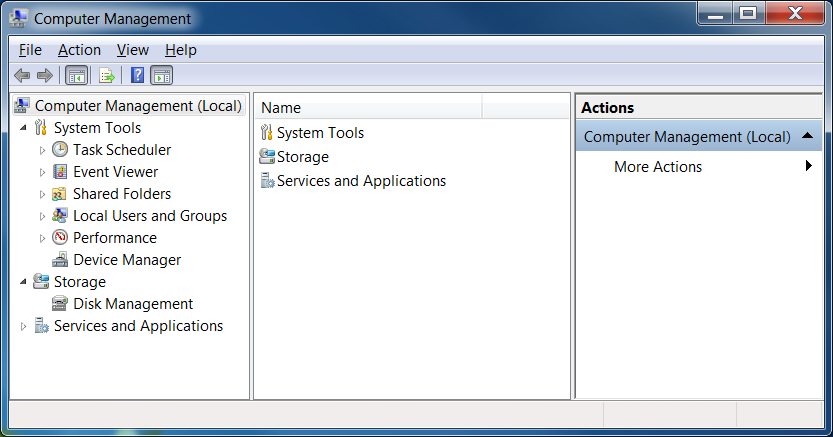The height and width of the screenshot is (437, 833).
Task: Open the Action menu
Action: pos(79,50)
